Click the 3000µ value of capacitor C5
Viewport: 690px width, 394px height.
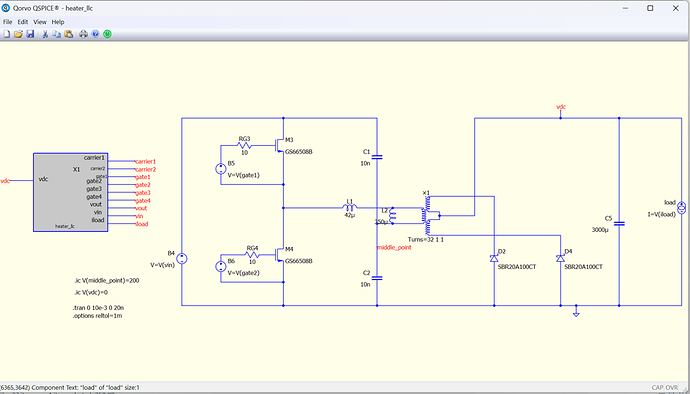pos(600,230)
